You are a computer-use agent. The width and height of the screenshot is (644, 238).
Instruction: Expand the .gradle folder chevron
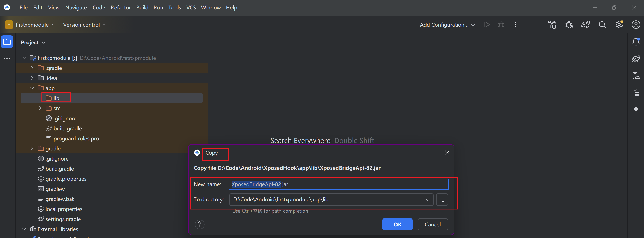[x=32, y=68]
